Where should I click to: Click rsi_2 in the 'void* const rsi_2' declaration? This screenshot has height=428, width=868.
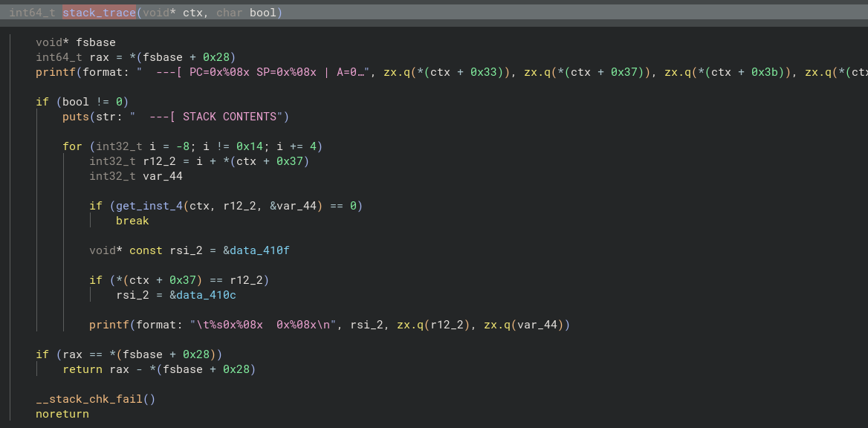[x=186, y=250]
